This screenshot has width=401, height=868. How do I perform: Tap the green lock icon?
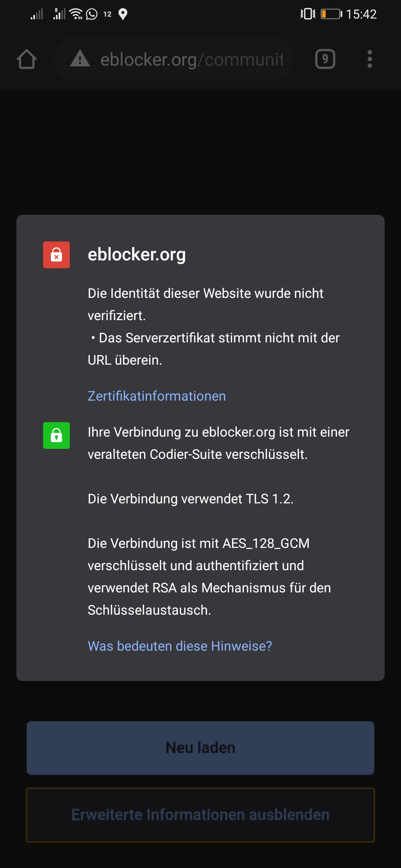(56, 435)
